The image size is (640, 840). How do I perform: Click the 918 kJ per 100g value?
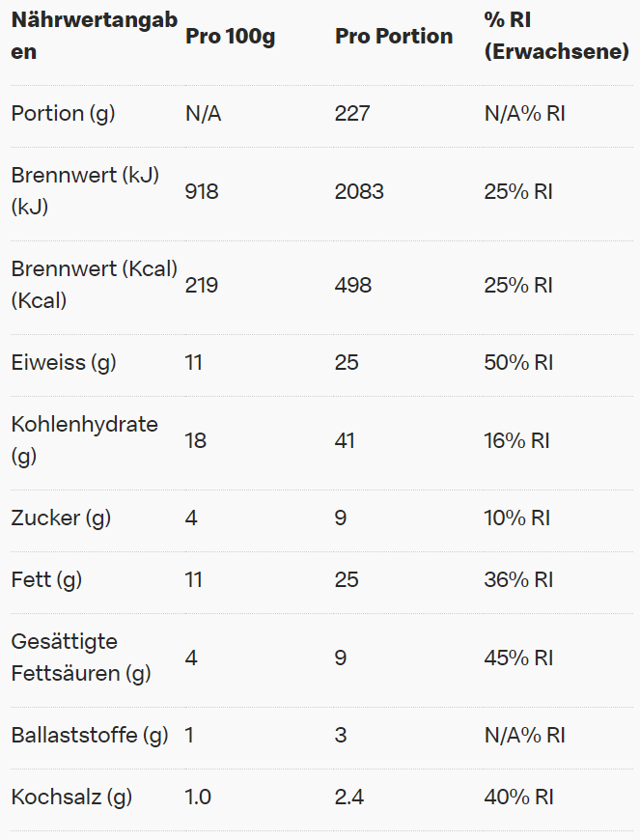(202, 191)
